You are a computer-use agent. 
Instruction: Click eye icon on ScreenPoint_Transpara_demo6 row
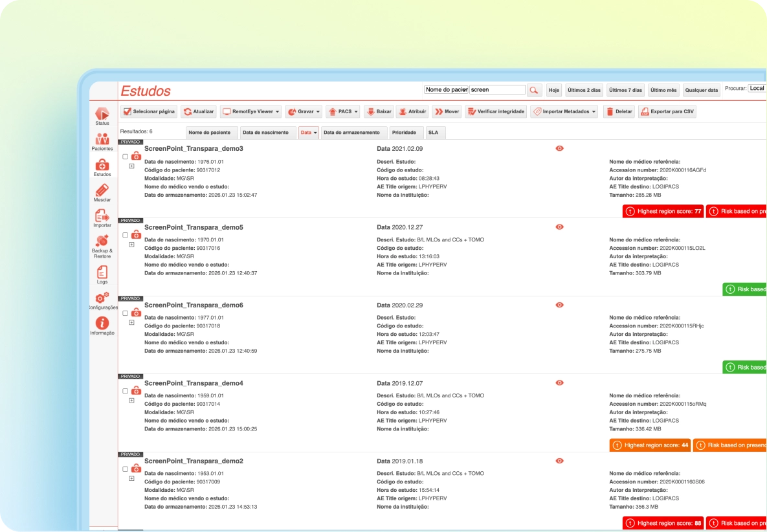pos(560,305)
